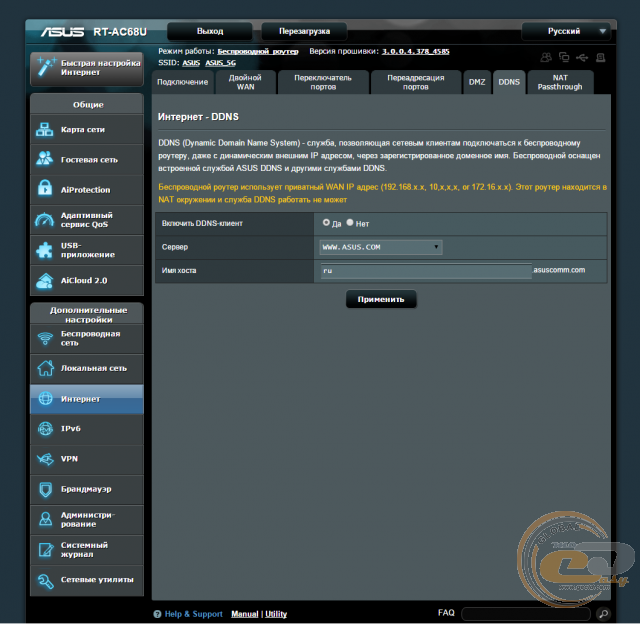
Task: Click the Применить apply button
Action: pyautogui.click(x=381, y=299)
